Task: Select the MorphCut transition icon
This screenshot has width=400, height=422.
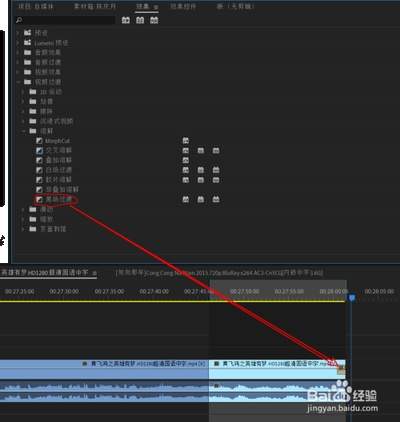Action: point(39,141)
